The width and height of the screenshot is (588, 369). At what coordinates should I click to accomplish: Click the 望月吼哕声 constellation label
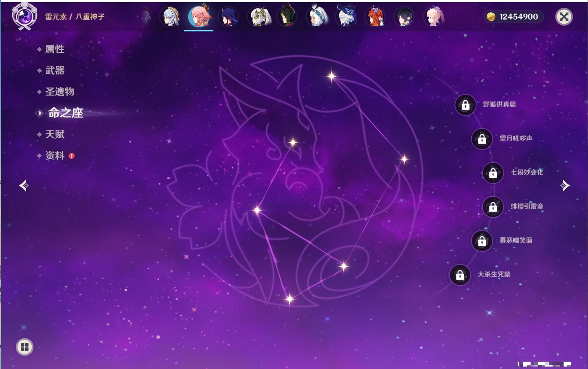[516, 138]
